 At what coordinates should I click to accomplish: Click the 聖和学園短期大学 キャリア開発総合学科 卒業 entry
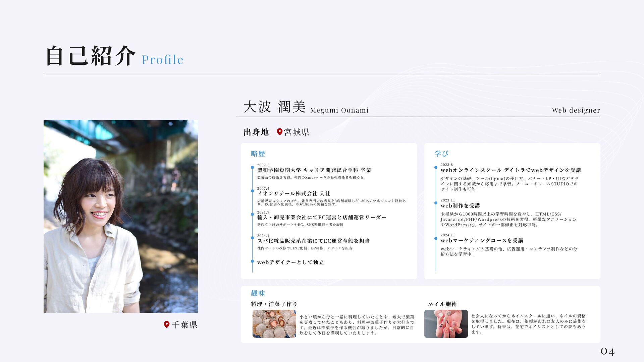click(314, 170)
